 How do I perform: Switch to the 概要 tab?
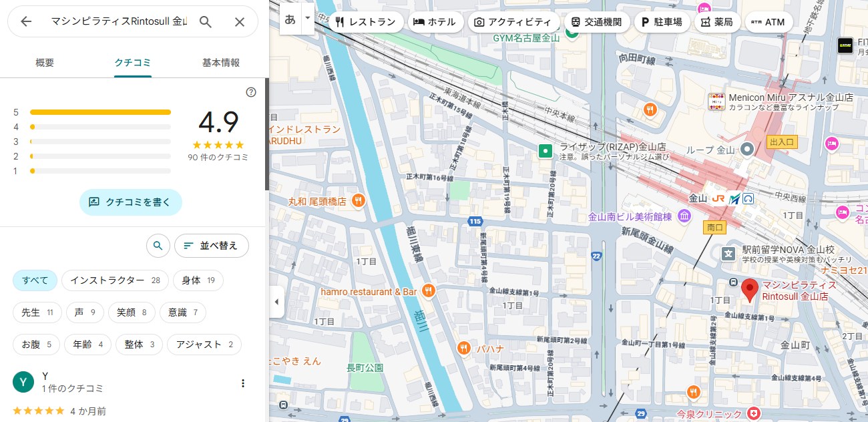[x=45, y=63]
